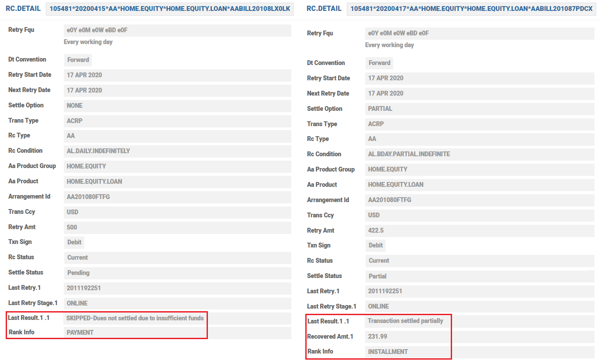Click Dt Convention Forward value in left panel
The image size is (601, 364).
78,60
